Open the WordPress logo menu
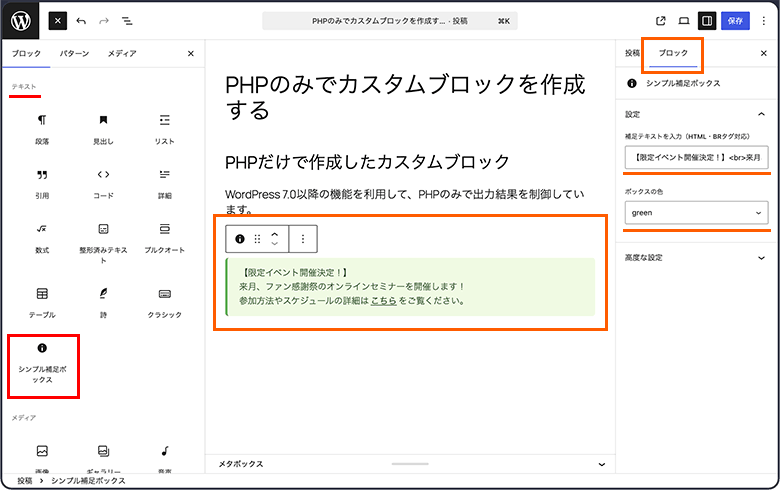Image resolution: width=780 pixels, height=490 pixels. click(20, 20)
